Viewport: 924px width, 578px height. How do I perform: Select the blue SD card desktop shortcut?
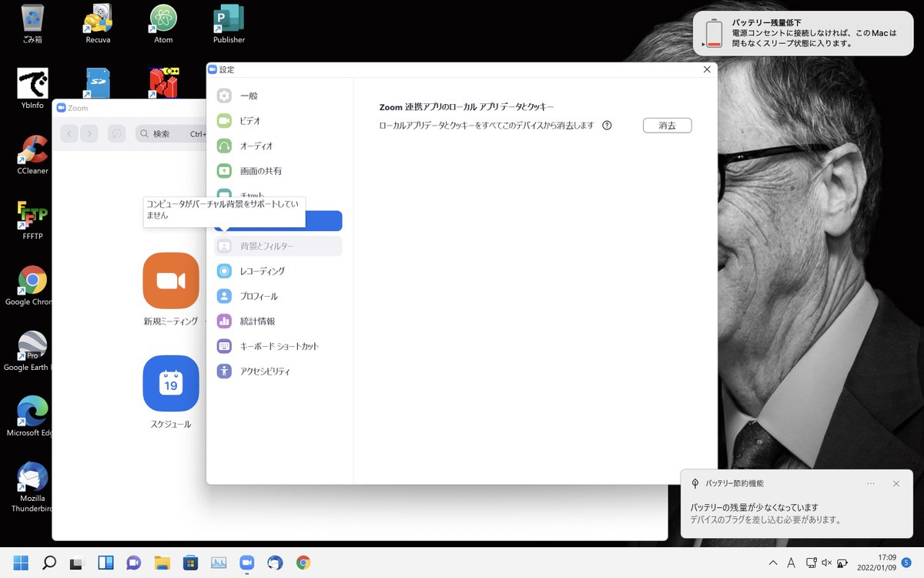click(98, 83)
